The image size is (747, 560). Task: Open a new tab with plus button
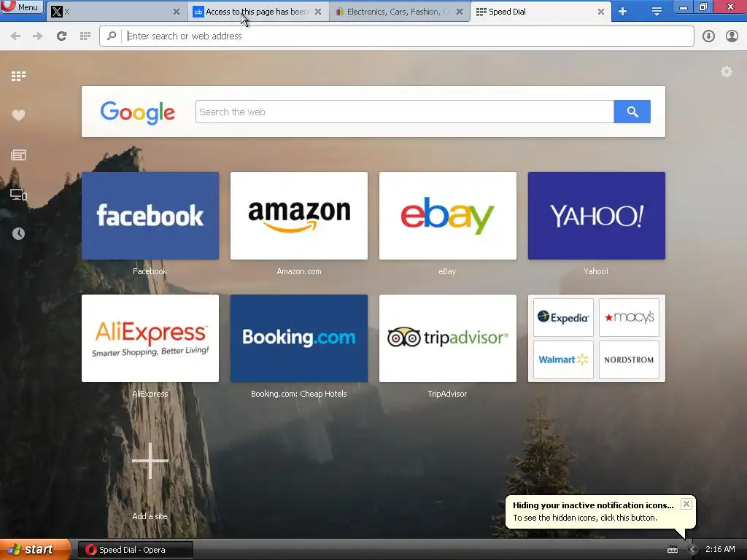(623, 12)
